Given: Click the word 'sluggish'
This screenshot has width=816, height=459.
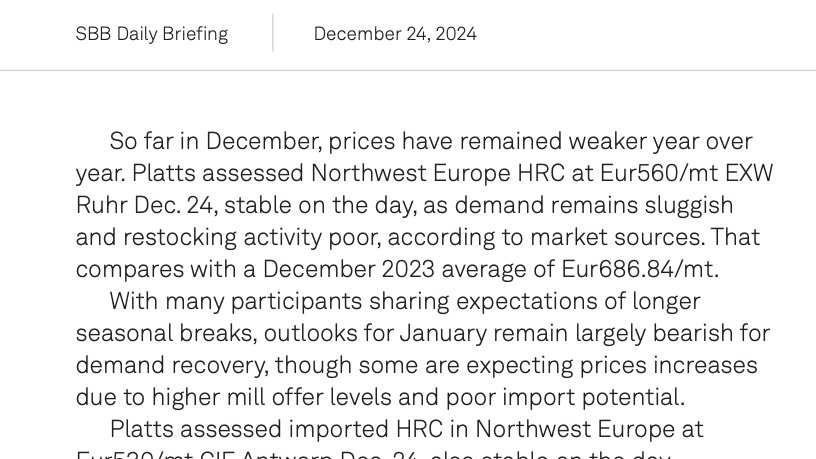Looking at the screenshot, I should tap(688, 205).
